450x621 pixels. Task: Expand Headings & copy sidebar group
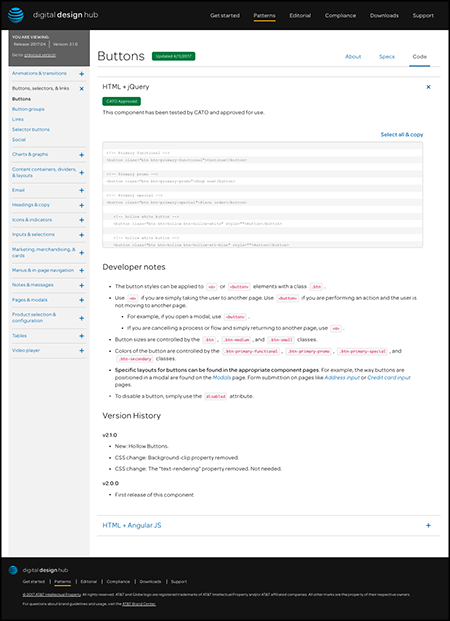pyautogui.click(x=82, y=205)
